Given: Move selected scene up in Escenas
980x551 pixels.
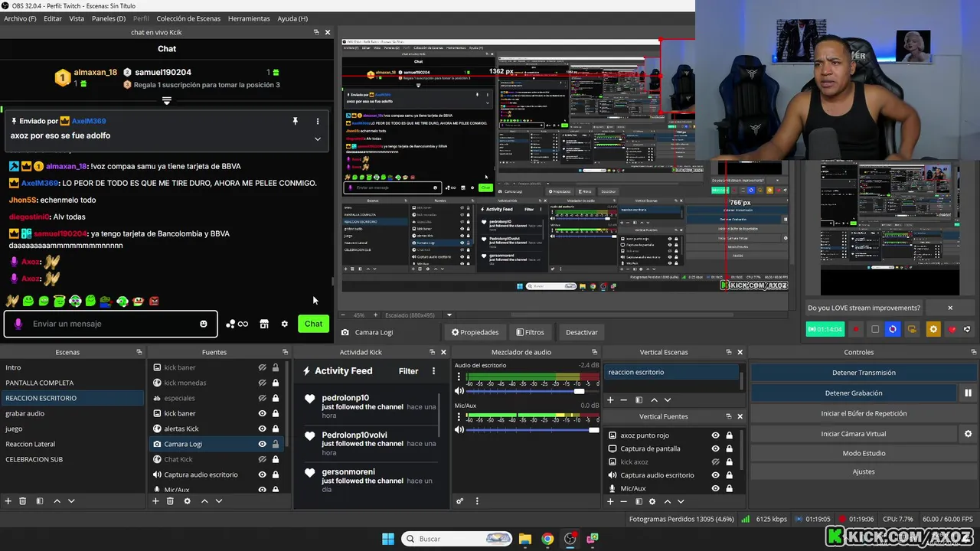Looking at the screenshot, I should point(57,501).
